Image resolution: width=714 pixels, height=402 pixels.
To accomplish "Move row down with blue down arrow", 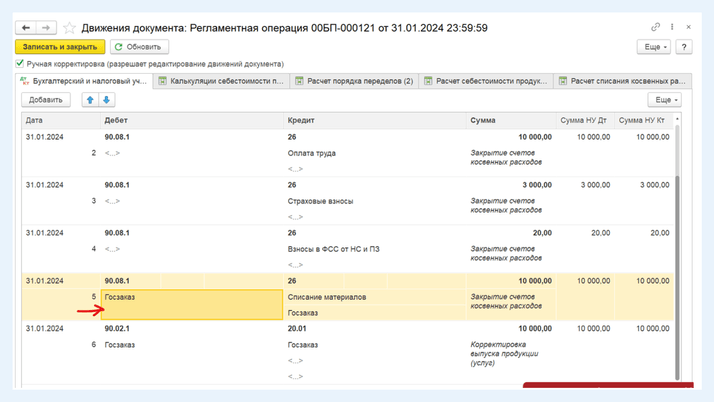I will point(107,100).
